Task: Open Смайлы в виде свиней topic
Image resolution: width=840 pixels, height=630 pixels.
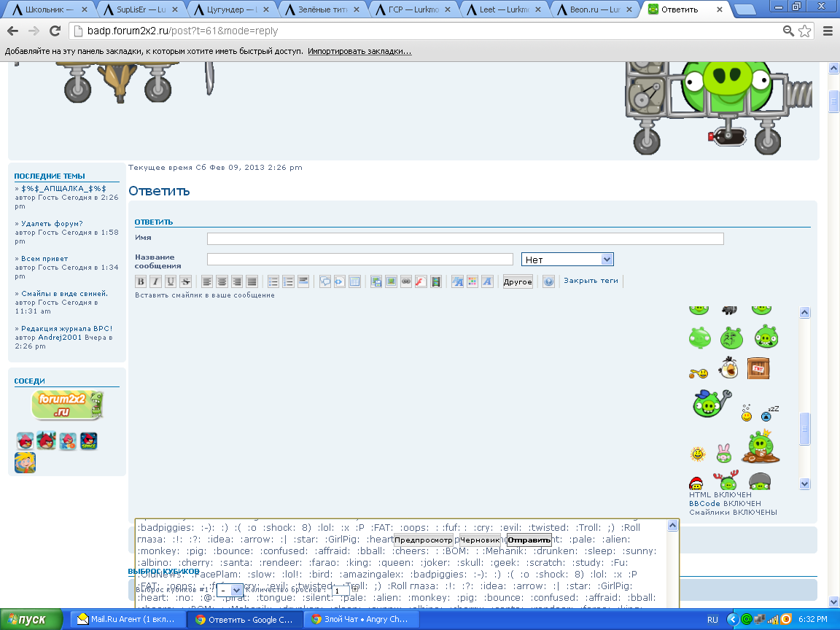Action: coord(64,294)
